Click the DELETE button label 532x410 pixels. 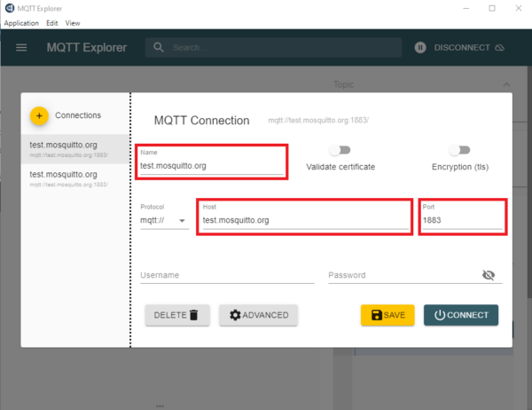click(170, 315)
